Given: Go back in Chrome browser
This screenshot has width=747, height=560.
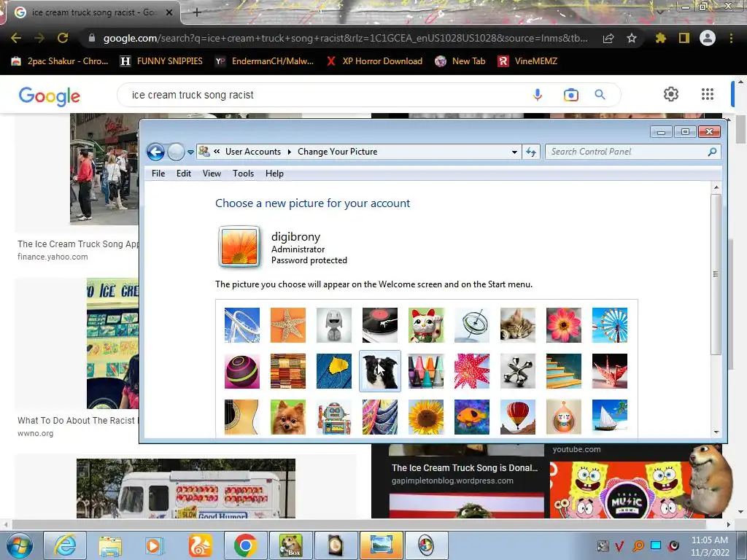Looking at the screenshot, I should click(16, 38).
